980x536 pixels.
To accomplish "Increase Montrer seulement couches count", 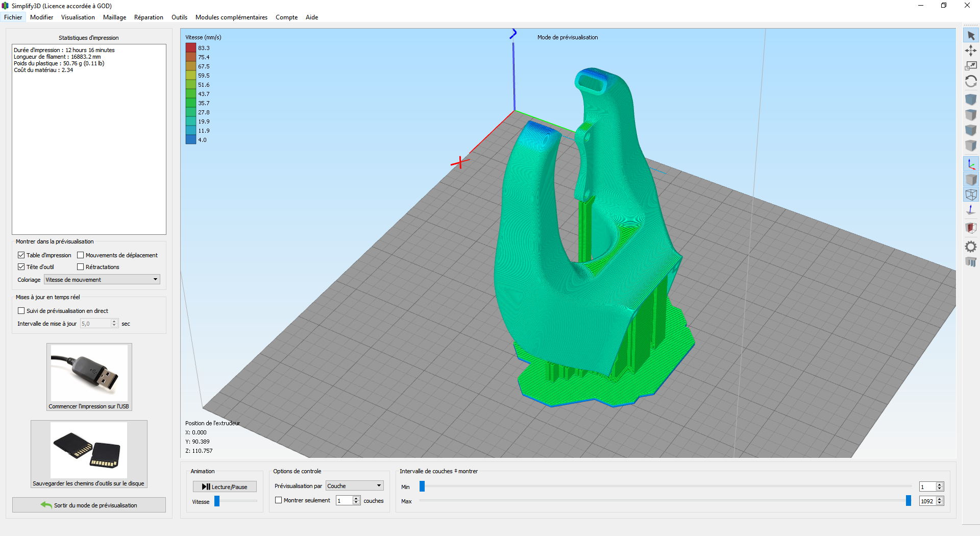I will pos(356,498).
